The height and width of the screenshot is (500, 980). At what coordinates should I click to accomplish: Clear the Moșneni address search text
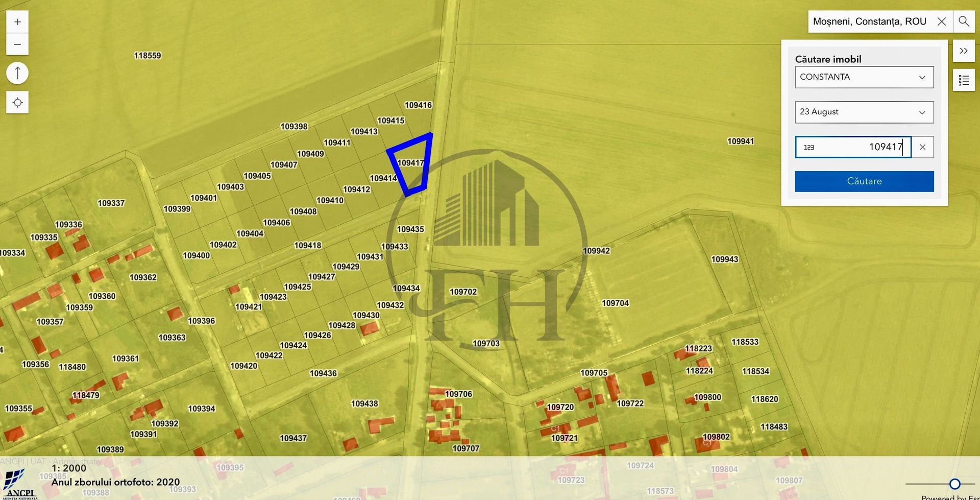[x=942, y=21]
